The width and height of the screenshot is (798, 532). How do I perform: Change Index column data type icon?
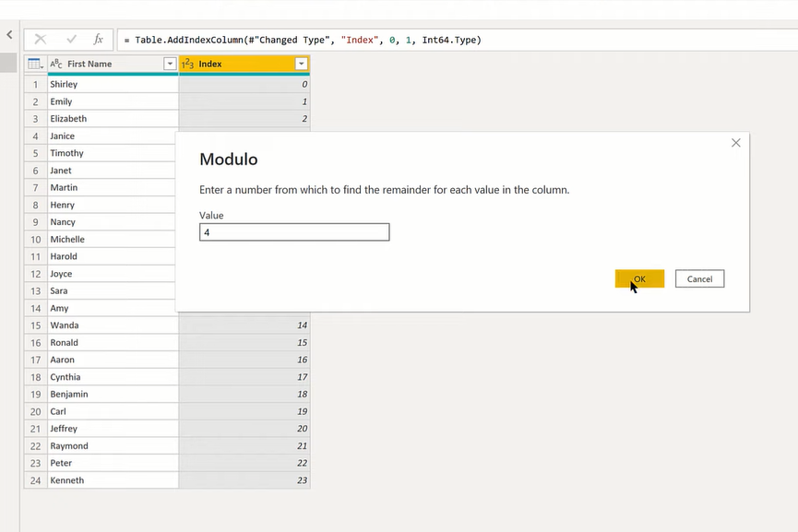pyautogui.click(x=187, y=64)
